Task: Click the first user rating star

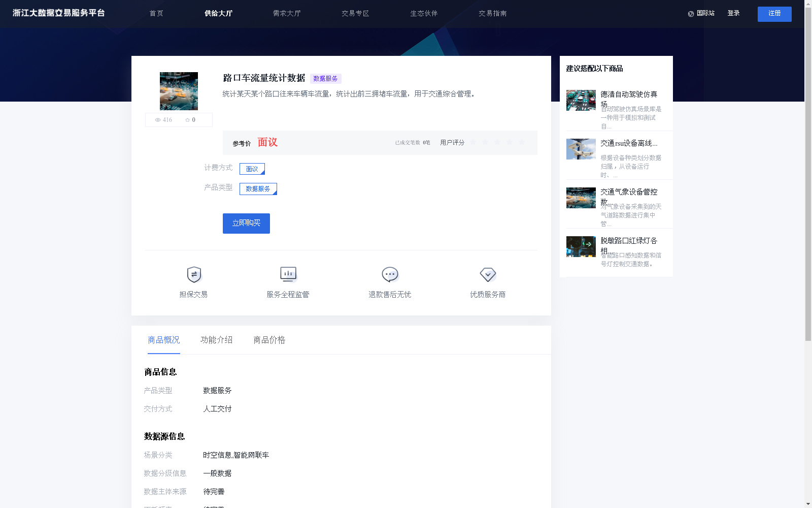Action: (x=473, y=142)
